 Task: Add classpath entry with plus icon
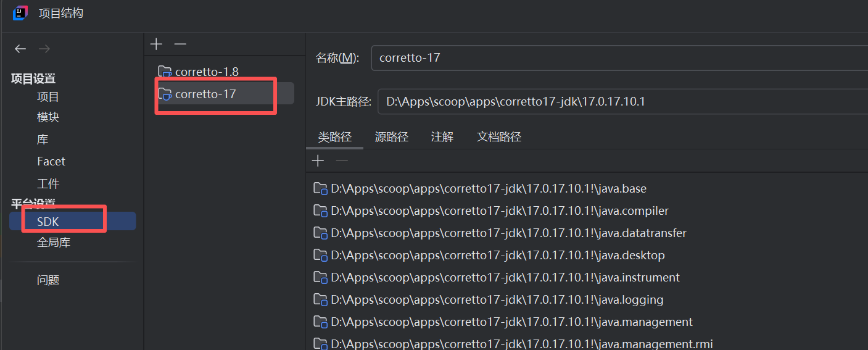point(318,161)
